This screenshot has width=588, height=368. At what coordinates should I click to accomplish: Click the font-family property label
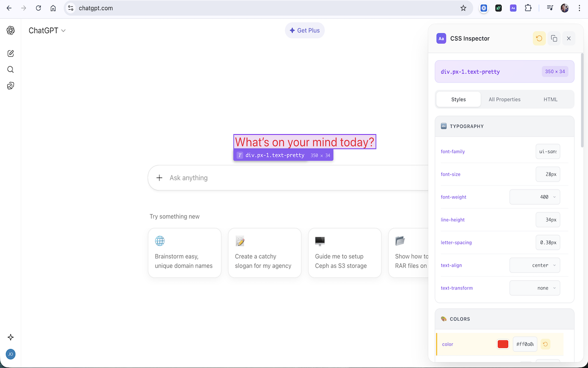(x=453, y=151)
